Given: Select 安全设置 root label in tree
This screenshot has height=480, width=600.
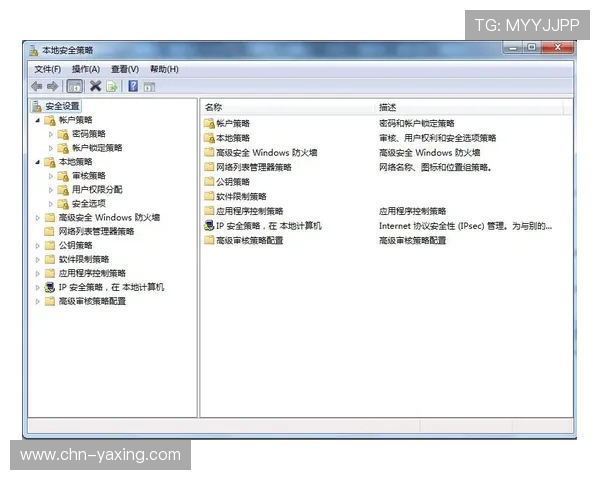Looking at the screenshot, I should (62, 106).
